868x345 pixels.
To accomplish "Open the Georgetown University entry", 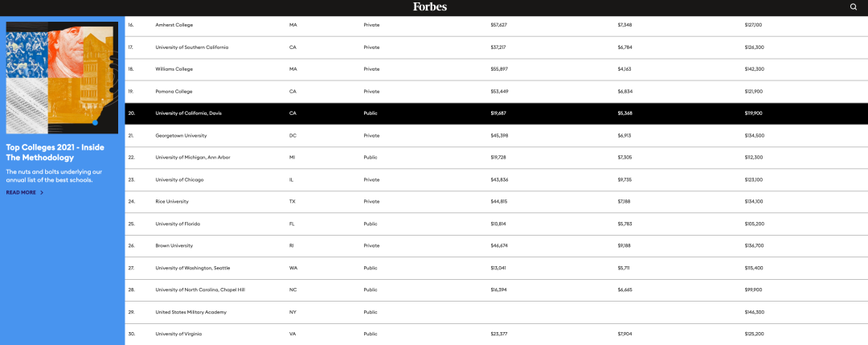I will 497,136.
